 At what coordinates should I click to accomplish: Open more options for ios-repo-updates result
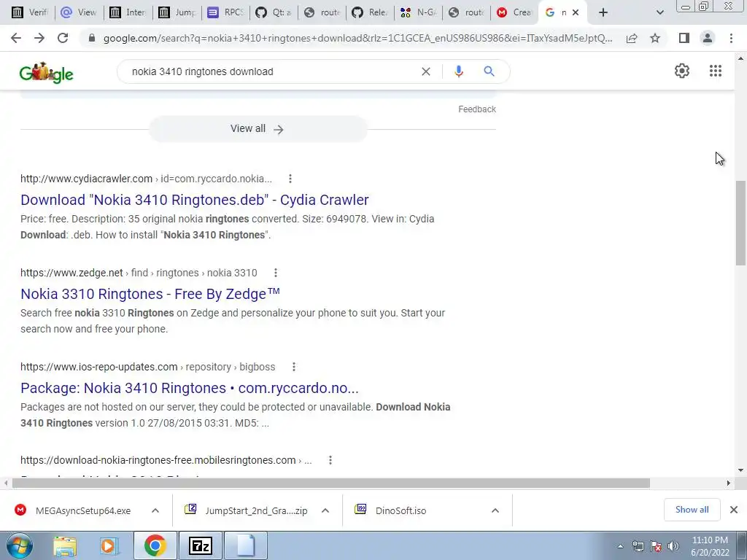294,367
